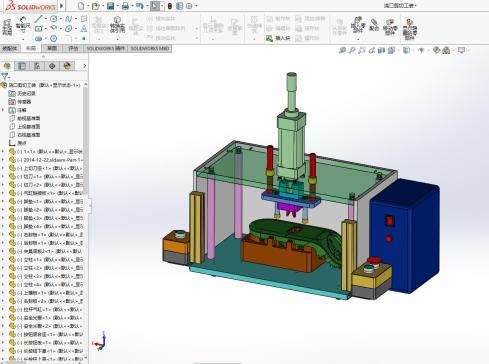Click the Zoom to Fit magnifier icon
489x364 pixels.
[342, 50]
